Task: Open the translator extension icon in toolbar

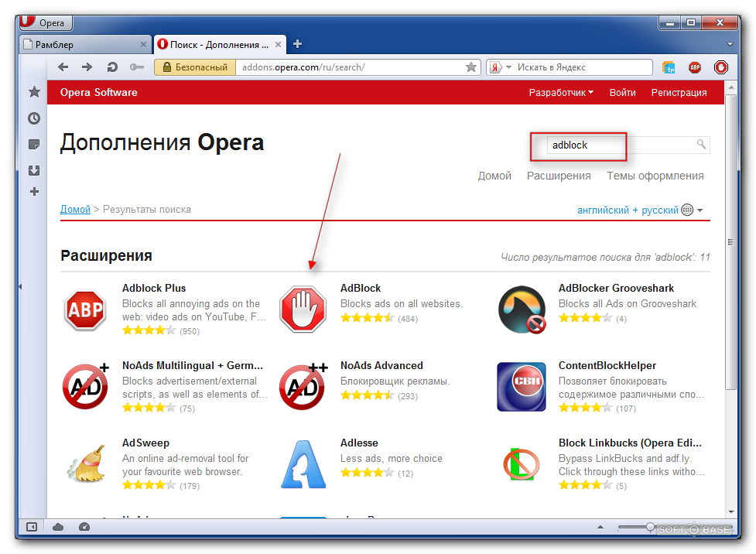Action: (669, 67)
